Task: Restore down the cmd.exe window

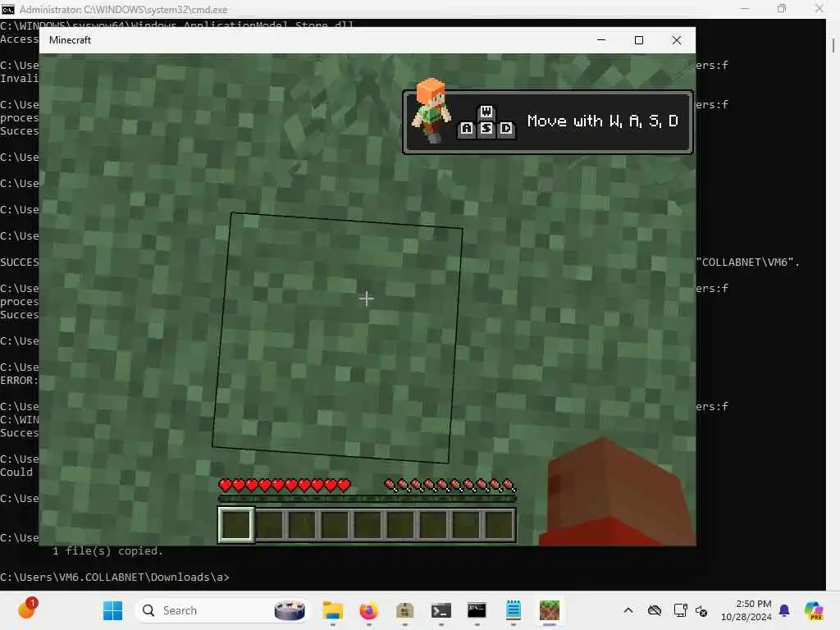Action: (782, 9)
